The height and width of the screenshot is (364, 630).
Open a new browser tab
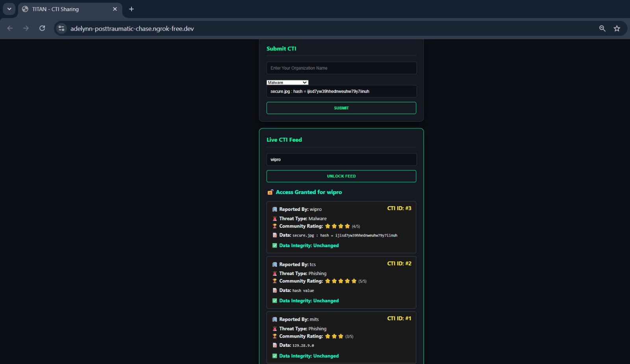click(x=132, y=9)
